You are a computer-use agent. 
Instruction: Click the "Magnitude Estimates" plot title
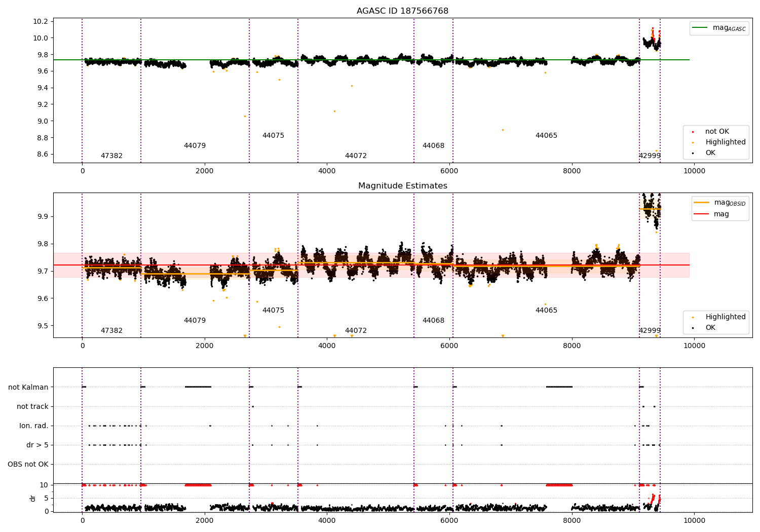402,186
